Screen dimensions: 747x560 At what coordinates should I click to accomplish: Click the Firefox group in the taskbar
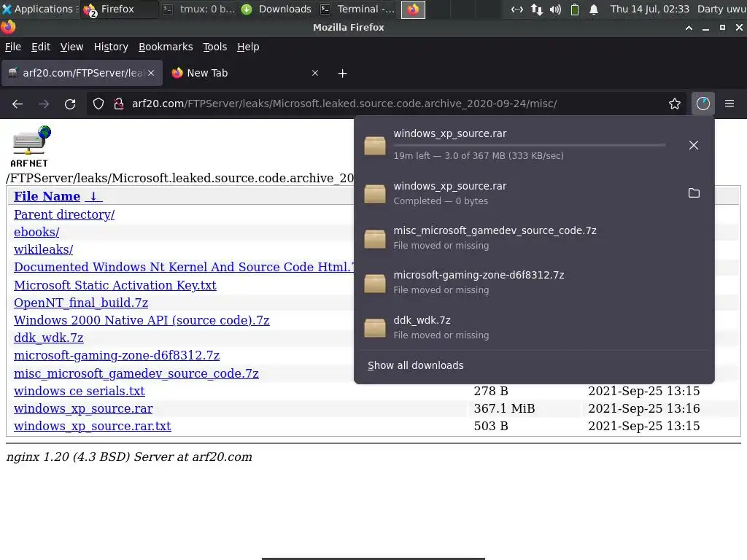click(119, 9)
